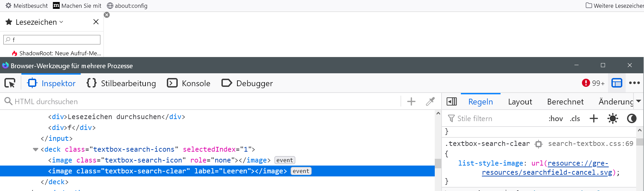Toggle the .cls class panel
The width and height of the screenshot is (644, 191).
click(575, 118)
